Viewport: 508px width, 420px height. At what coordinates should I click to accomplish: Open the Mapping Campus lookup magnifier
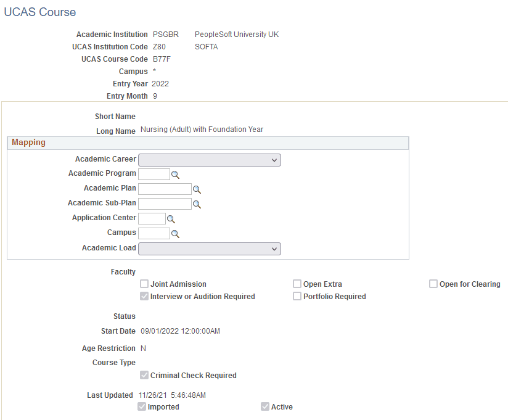[175, 234]
